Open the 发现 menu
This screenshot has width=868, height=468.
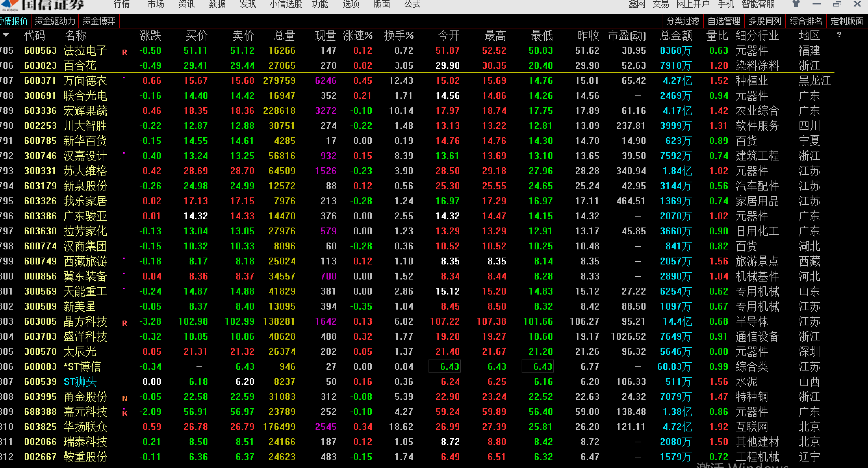pyautogui.click(x=248, y=4)
